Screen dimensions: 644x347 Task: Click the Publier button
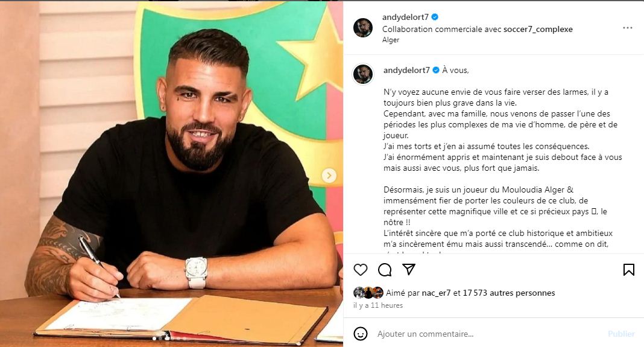[621, 334]
